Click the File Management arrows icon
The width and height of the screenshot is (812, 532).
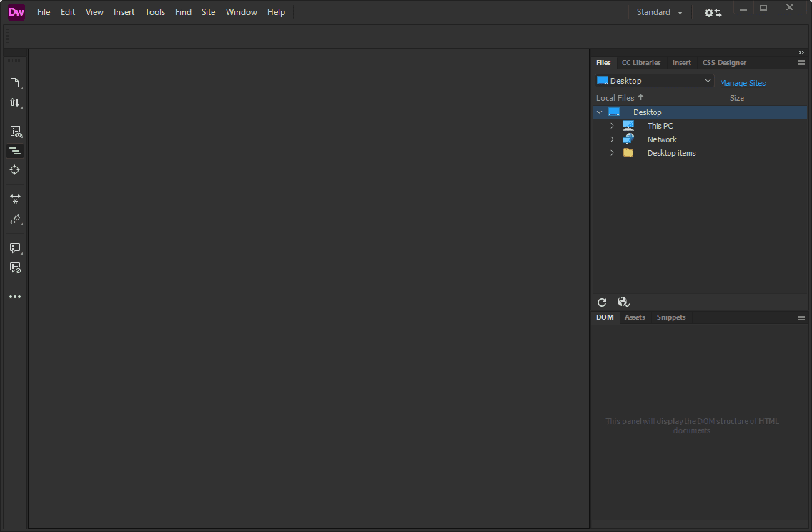pyautogui.click(x=15, y=102)
